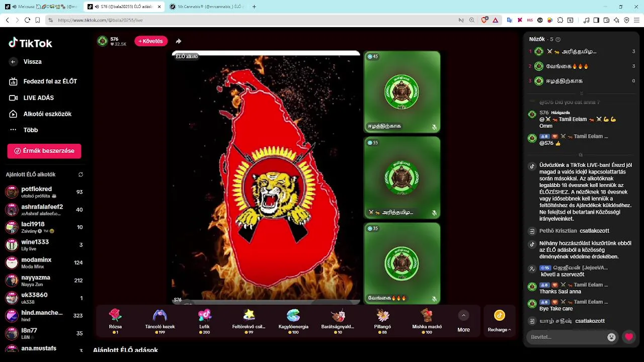The height and width of the screenshot is (362, 644).
Task: Send the Lufik gift
Action: pyautogui.click(x=204, y=321)
